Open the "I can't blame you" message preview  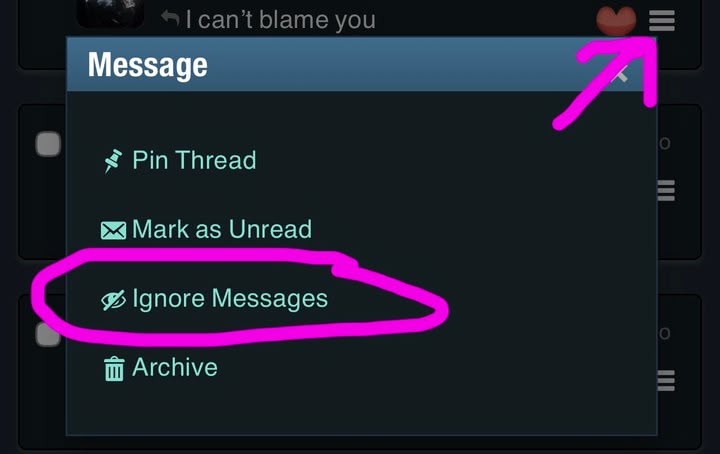(281, 20)
